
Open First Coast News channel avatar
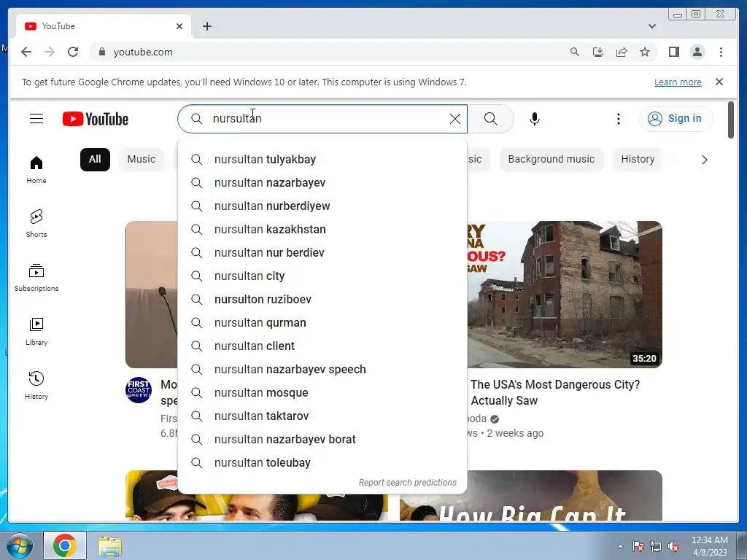[x=139, y=390]
